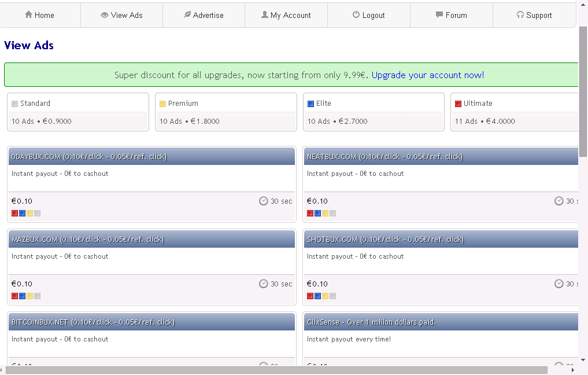Click the speech bubble icon beside Forum
Screen dimensions: 588x375
point(439,14)
